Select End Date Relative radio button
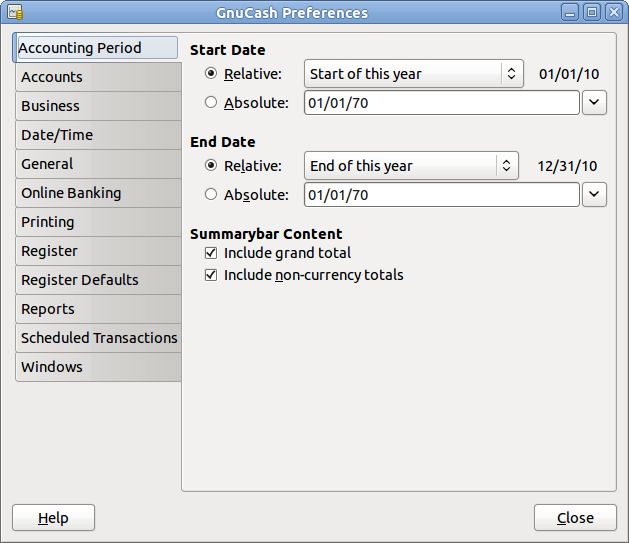This screenshot has height=543, width=629. pos(211,165)
